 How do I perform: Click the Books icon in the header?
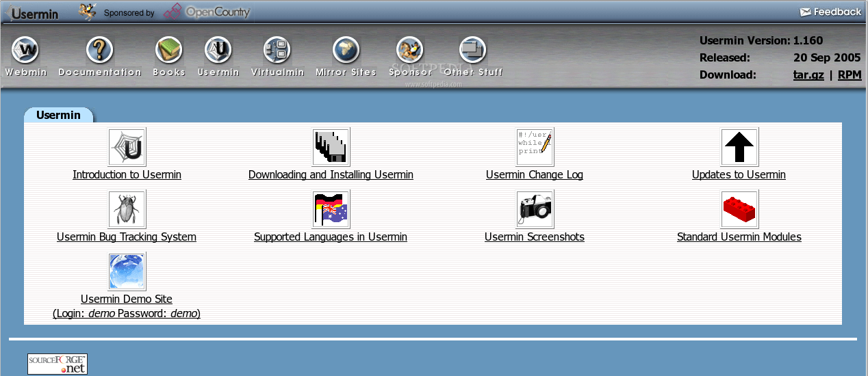coord(168,50)
